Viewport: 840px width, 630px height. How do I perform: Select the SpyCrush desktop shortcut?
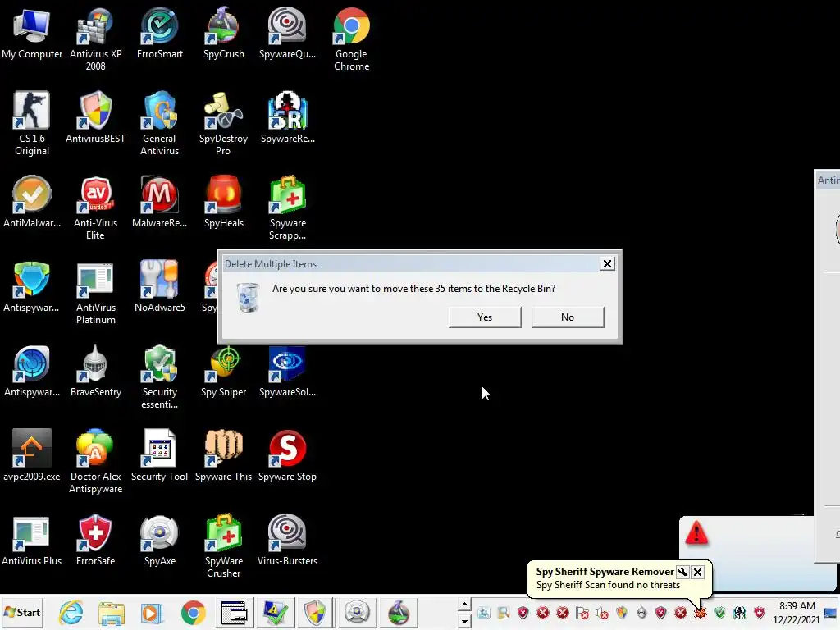point(223,34)
